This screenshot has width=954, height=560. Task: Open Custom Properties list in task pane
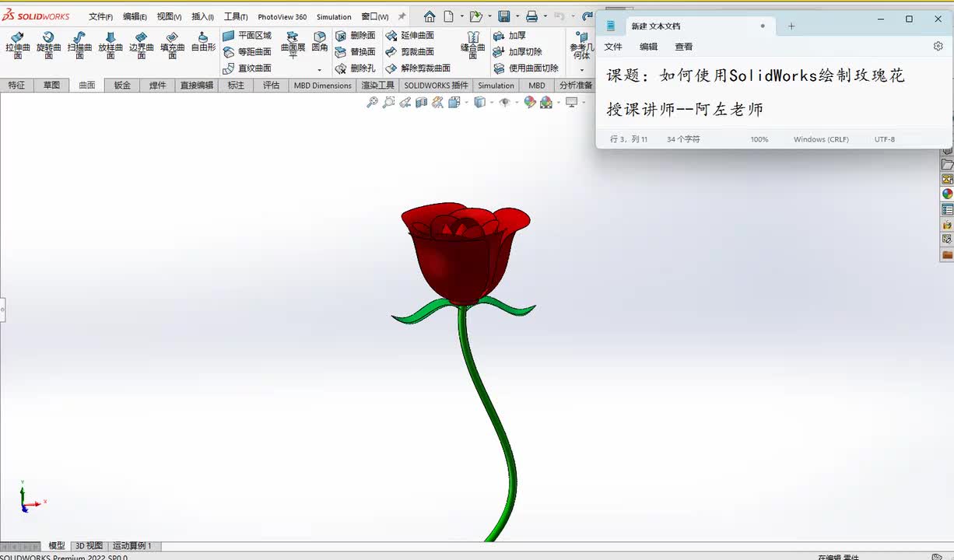click(947, 209)
